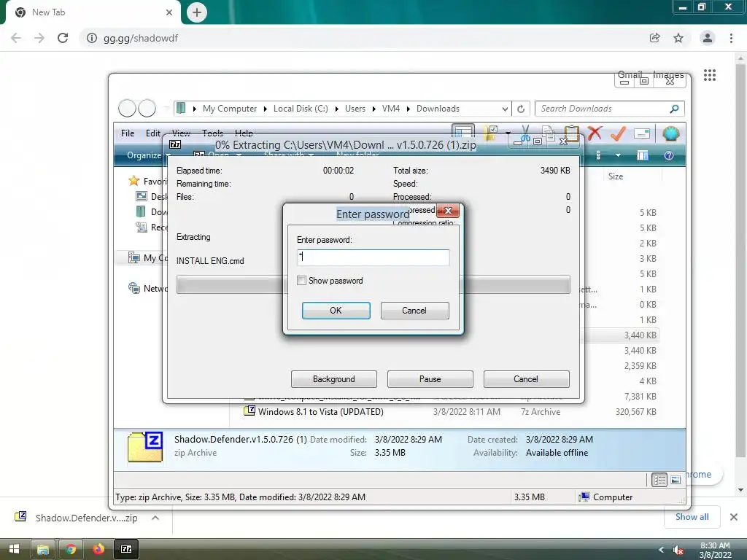Toggle the preview pane icon in Explorer
747x560 pixels.
(x=643, y=155)
